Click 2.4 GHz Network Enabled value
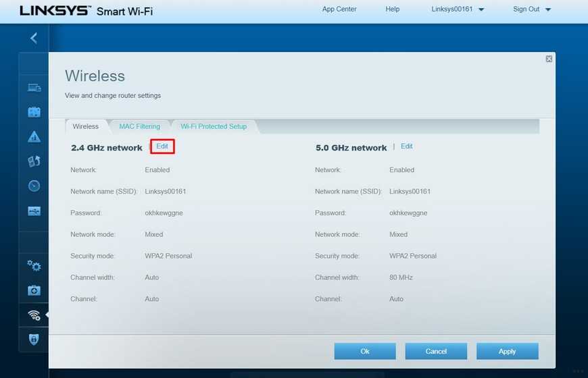This screenshot has height=378, width=588. [x=157, y=169]
